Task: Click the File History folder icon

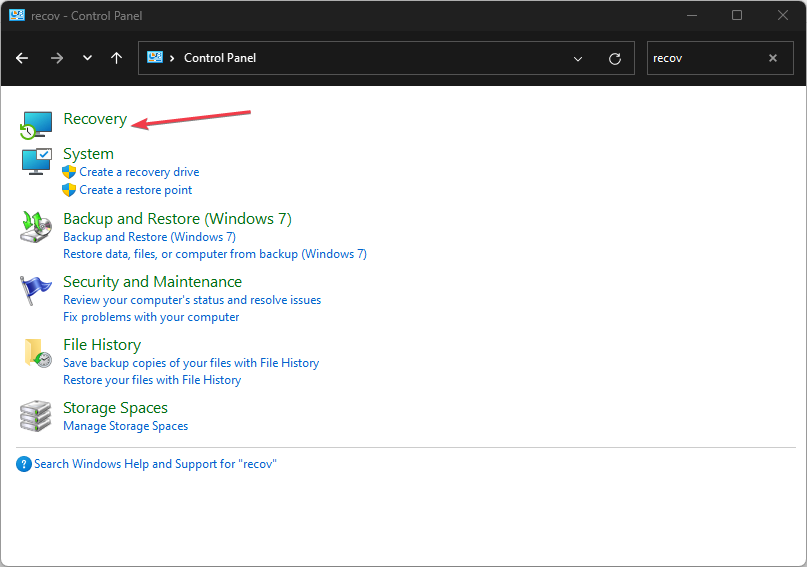Action: coord(38,353)
